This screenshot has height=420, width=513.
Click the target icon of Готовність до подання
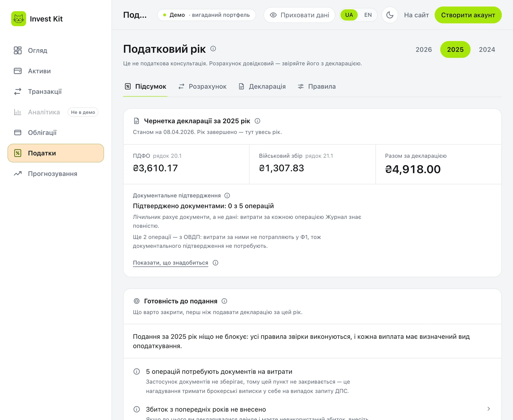pyautogui.click(x=137, y=301)
